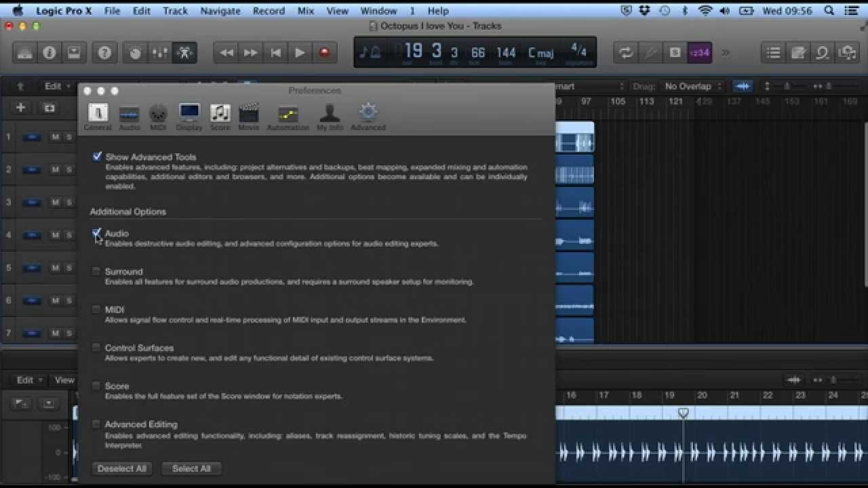The width and height of the screenshot is (868, 488).
Task: Open the Window menu
Action: [x=378, y=11]
